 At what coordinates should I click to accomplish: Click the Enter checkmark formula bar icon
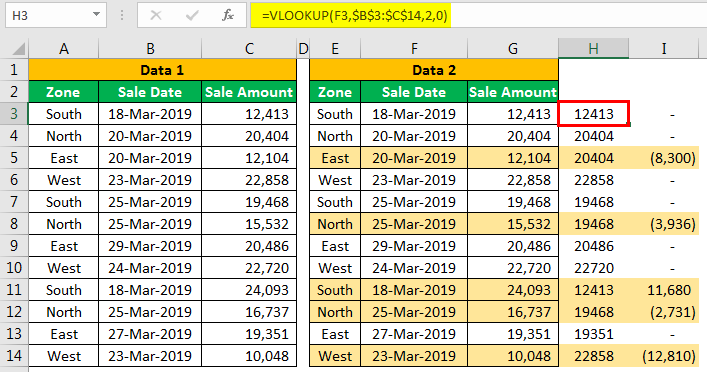(192, 15)
